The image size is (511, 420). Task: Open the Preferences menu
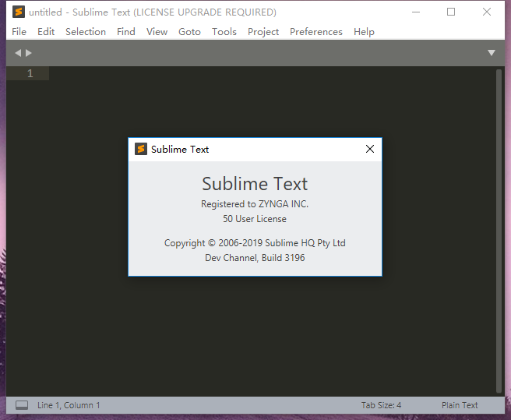coord(316,32)
